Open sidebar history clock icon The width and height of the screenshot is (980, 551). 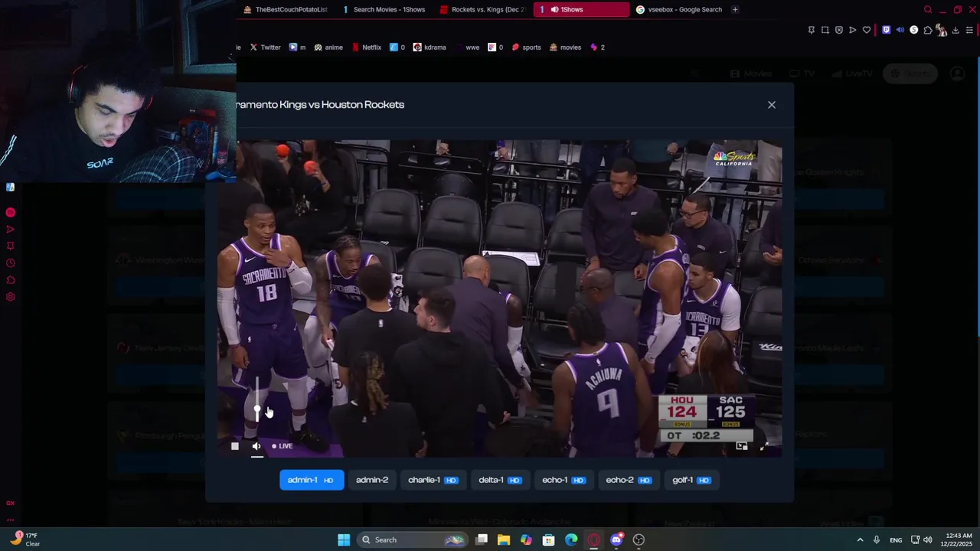click(11, 263)
